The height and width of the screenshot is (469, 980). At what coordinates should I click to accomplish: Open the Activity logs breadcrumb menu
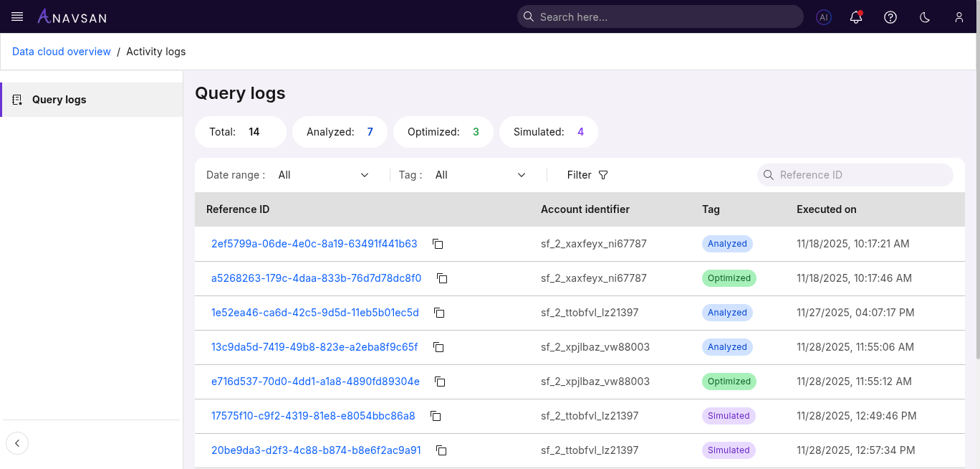pyautogui.click(x=155, y=51)
